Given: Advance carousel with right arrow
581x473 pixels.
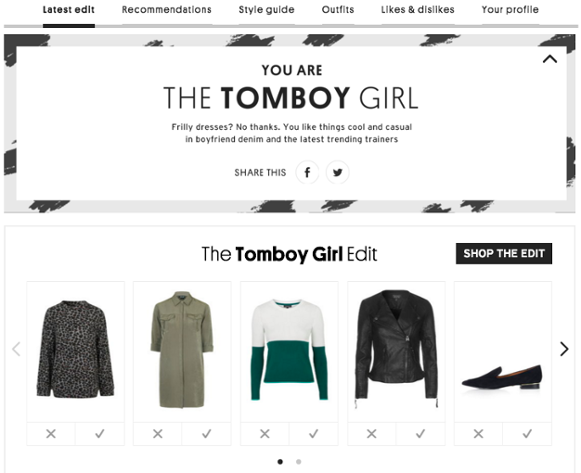Looking at the screenshot, I should coord(564,349).
